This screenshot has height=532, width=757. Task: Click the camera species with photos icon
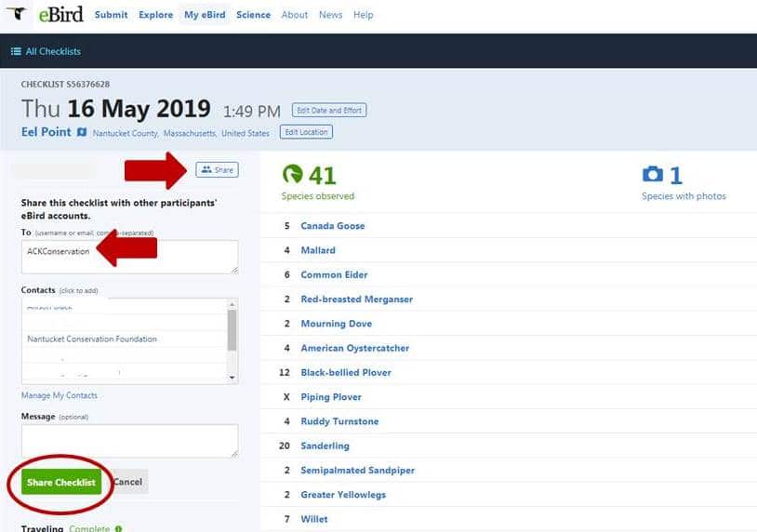653,174
